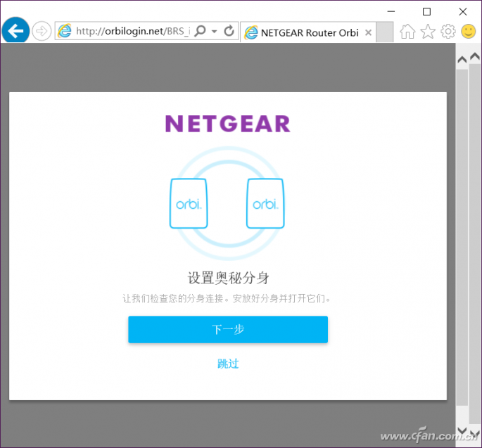This screenshot has height=448, width=482.
Task: Click the outer vertical scrollbar thumb
Action: tap(475, 243)
